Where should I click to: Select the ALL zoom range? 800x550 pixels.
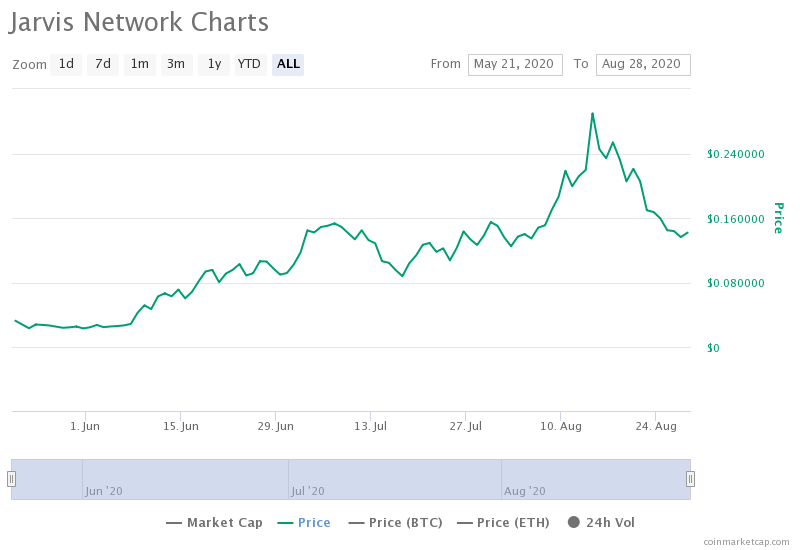pyautogui.click(x=288, y=64)
